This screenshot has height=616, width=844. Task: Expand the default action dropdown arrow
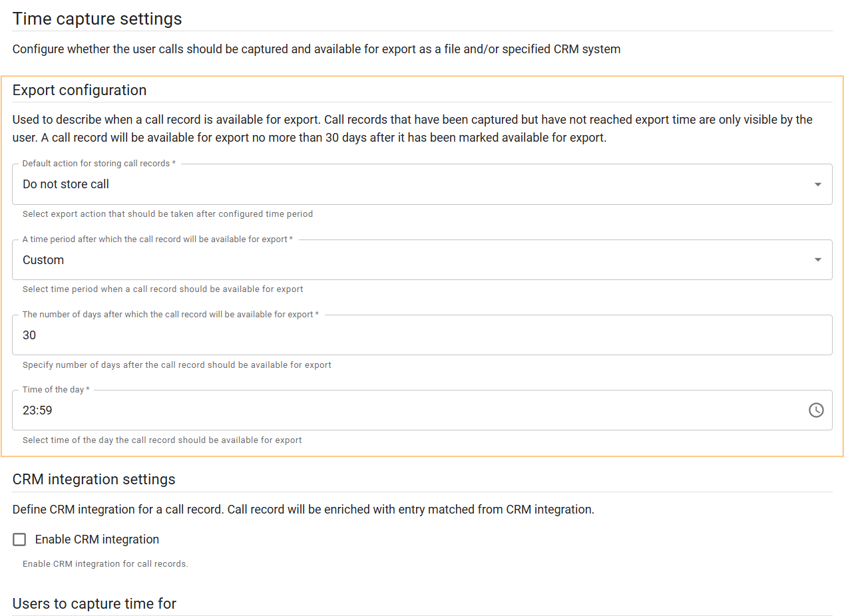(817, 184)
